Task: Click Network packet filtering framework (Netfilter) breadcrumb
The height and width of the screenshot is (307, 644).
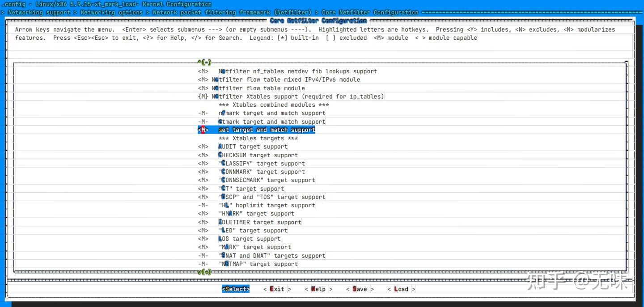Action: click(x=232, y=13)
